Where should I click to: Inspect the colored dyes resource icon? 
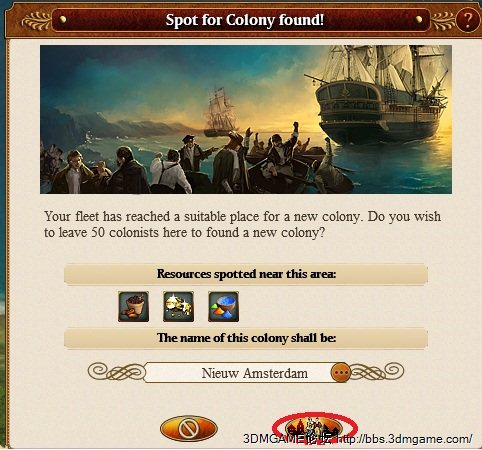click(x=223, y=306)
